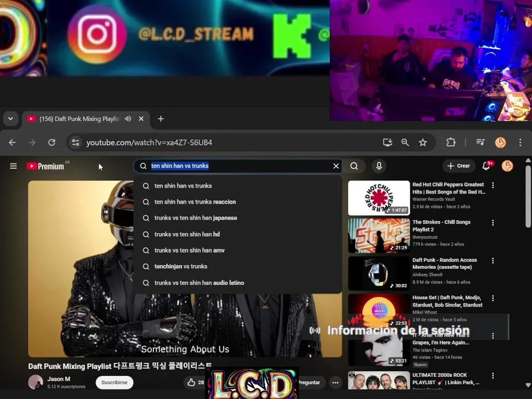The width and height of the screenshot is (532, 399).
Task: Click Suscribirse for Jason M
Action: (x=114, y=382)
